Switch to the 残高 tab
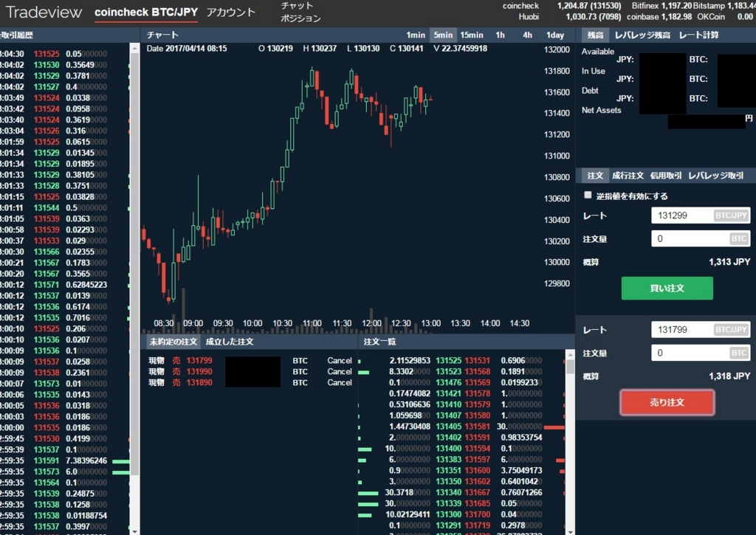 [x=596, y=35]
